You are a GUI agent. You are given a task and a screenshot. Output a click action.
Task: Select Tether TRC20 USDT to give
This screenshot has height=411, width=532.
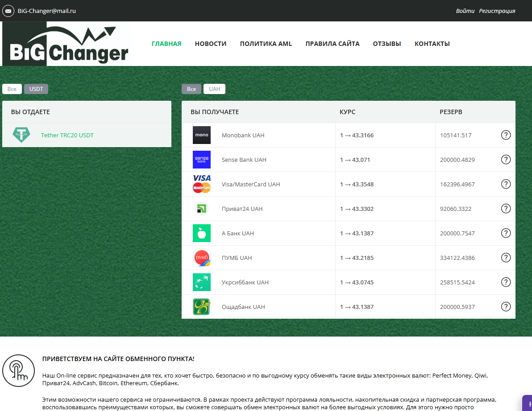click(87, 135)
